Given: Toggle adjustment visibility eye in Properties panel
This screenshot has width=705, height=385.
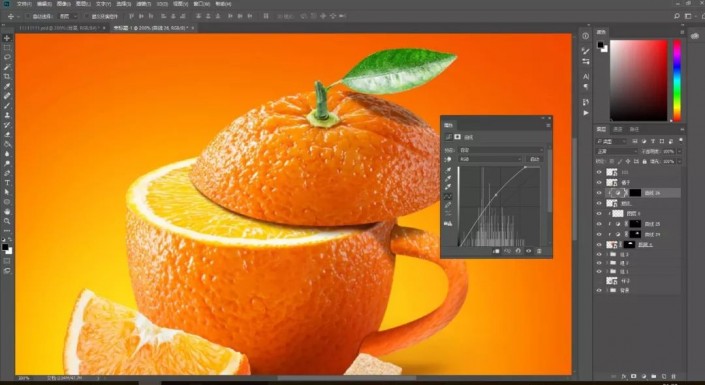Looking at the screenshot, I should click(x=529, y=251).
